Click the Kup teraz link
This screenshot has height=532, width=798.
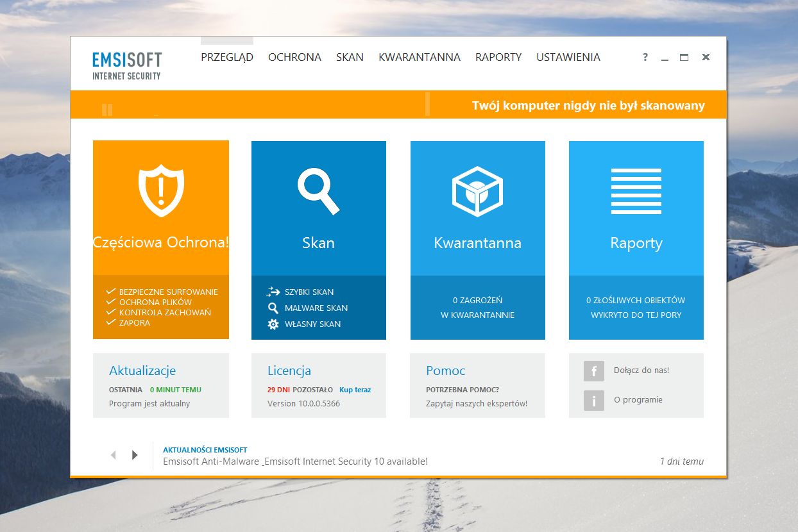tap(355, 390)
